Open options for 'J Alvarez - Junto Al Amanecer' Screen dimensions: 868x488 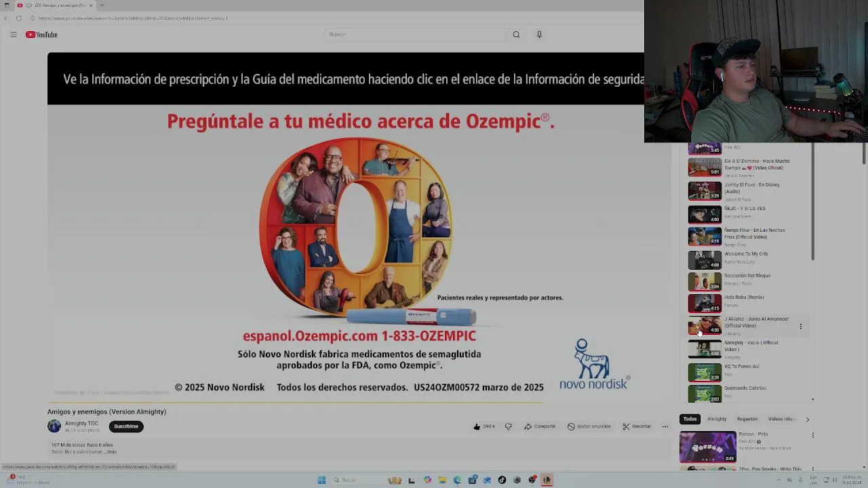[800, 326]
